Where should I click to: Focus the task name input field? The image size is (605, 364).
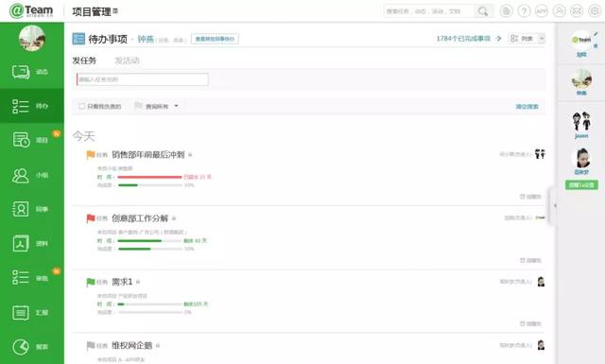[143, 79]
